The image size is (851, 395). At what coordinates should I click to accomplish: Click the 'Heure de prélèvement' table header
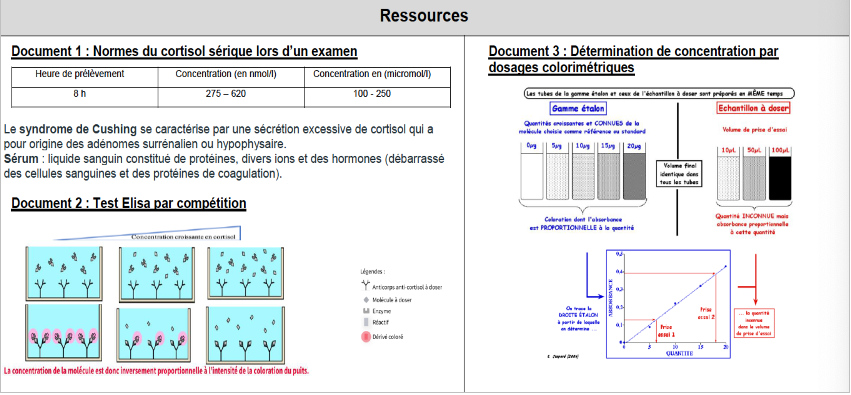click(80, 74)
